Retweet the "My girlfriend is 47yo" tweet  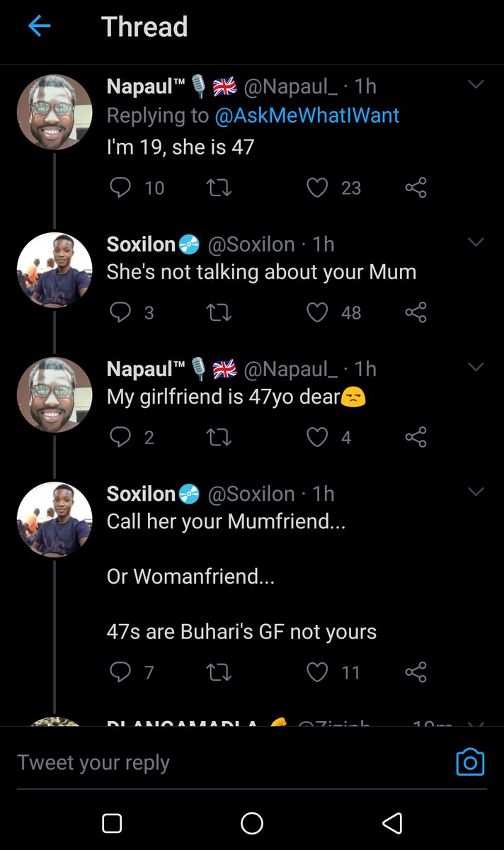pos(219,437)
